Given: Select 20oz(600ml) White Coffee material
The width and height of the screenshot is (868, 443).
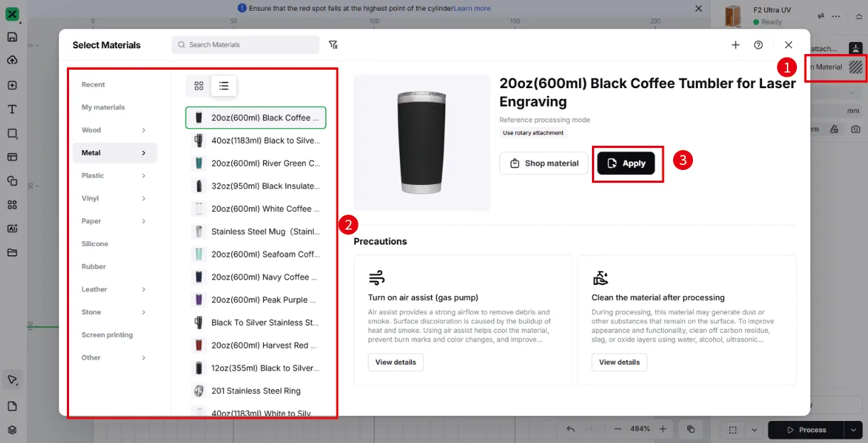Looking at the screenshot, I should 255,209.
